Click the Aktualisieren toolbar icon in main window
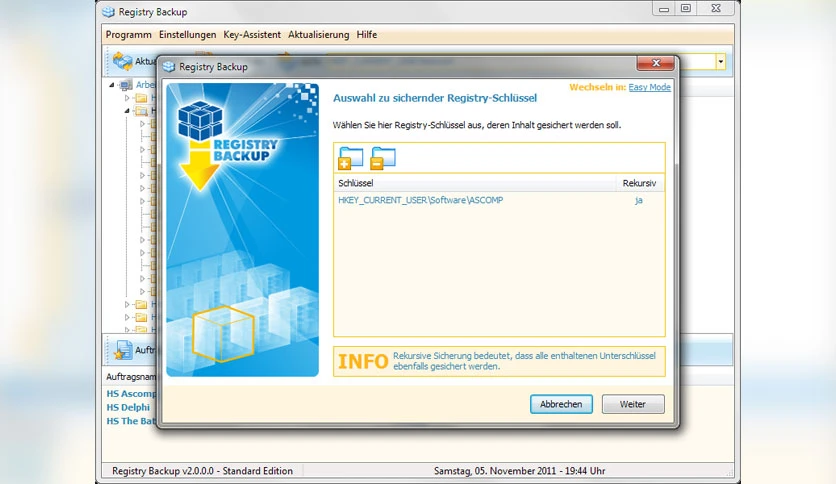836x484 pixels. point(122,61)
